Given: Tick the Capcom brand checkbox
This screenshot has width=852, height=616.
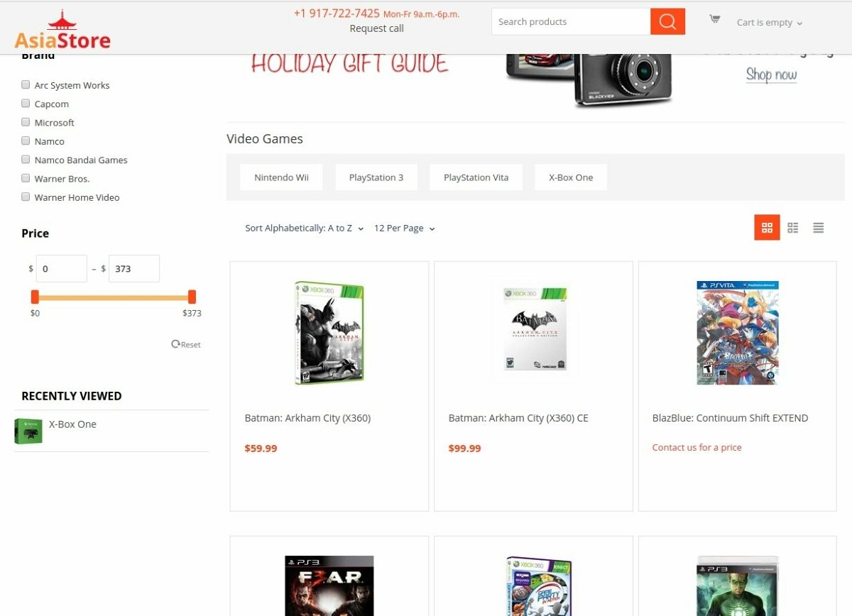Looking at the screenshot, I should coord(26,104).
